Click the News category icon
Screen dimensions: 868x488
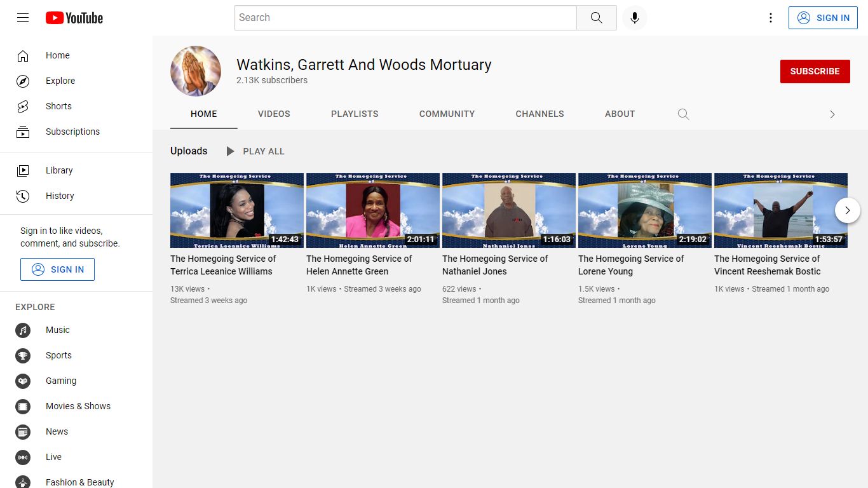click(x=23, y=432)
